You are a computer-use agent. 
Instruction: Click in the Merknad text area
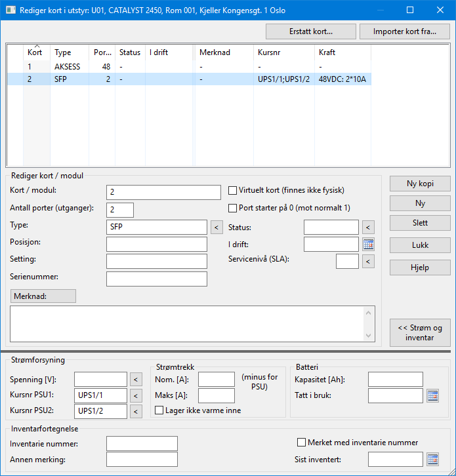[x=187, y=324]
